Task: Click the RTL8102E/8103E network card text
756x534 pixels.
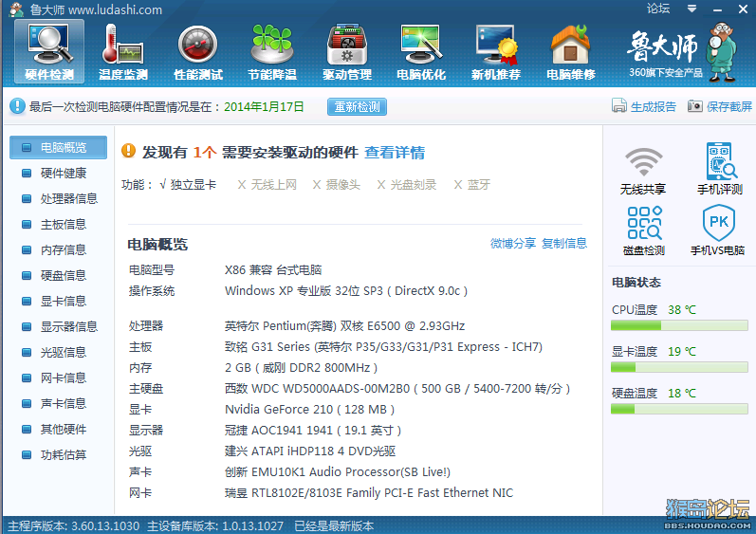Action: click(x=369, y=493)
